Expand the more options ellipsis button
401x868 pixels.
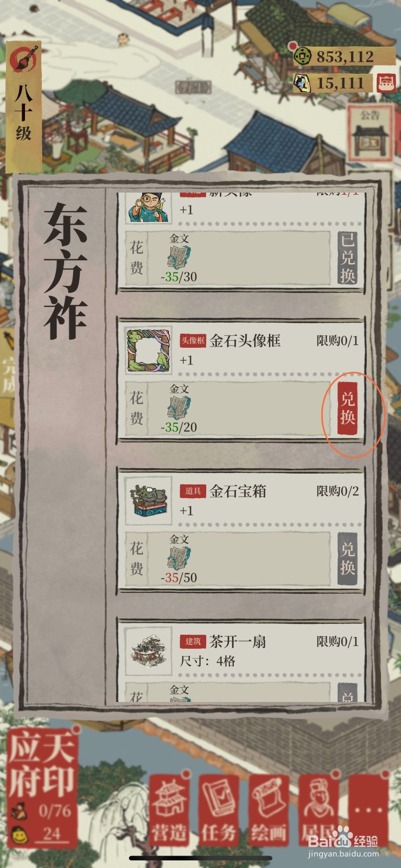pyautogui.click(x=369, y=809)
